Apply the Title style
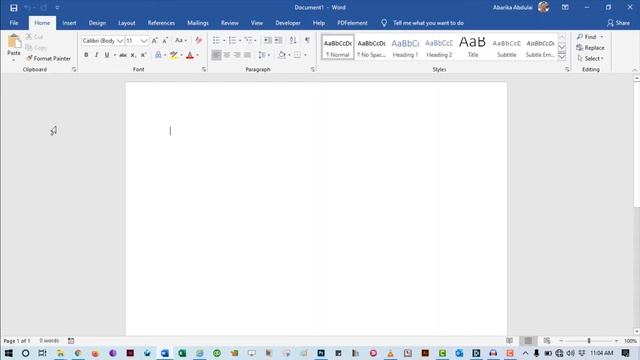The width and height of the screenshot is (640, 360). (x=473, y=48)
